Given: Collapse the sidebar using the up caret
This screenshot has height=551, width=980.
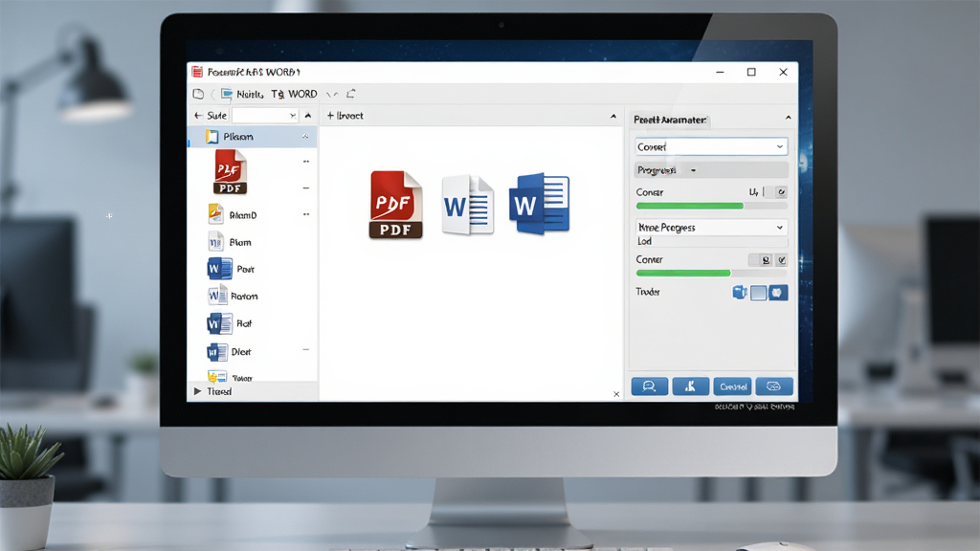Looking at the screenshot, I should 307,116.
